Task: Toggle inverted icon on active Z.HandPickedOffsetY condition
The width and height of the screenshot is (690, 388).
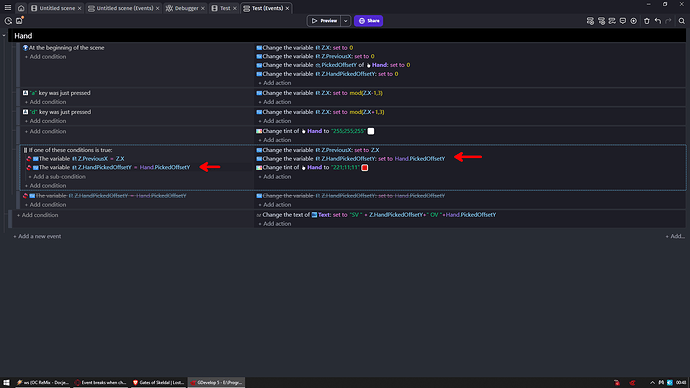Action: 29,167
